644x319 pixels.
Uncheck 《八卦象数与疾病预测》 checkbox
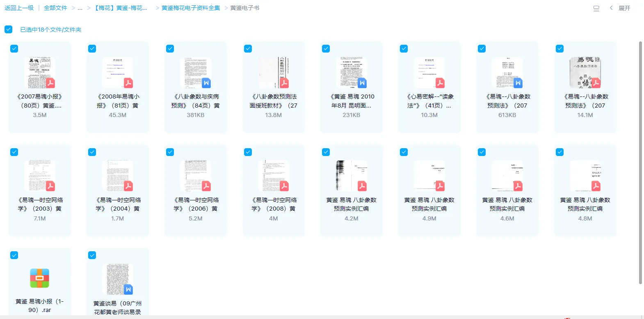(170, 48)
